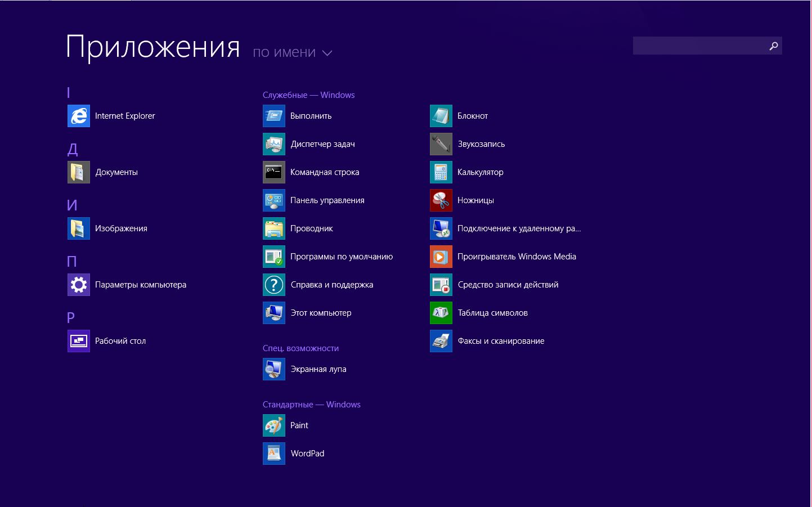This screenshot has width=812, height=507.
Task: Click the letter 'П' group header
Action: coord(72,262)
